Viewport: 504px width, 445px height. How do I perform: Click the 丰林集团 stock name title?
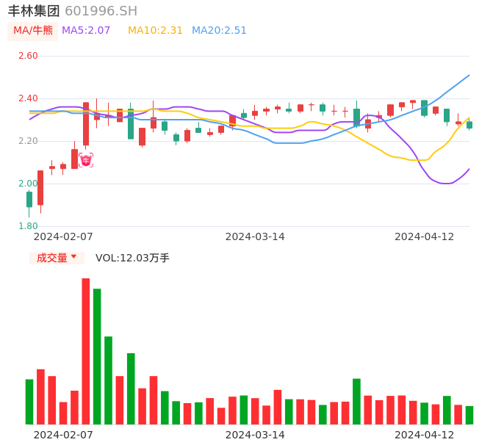click(34, 11)
